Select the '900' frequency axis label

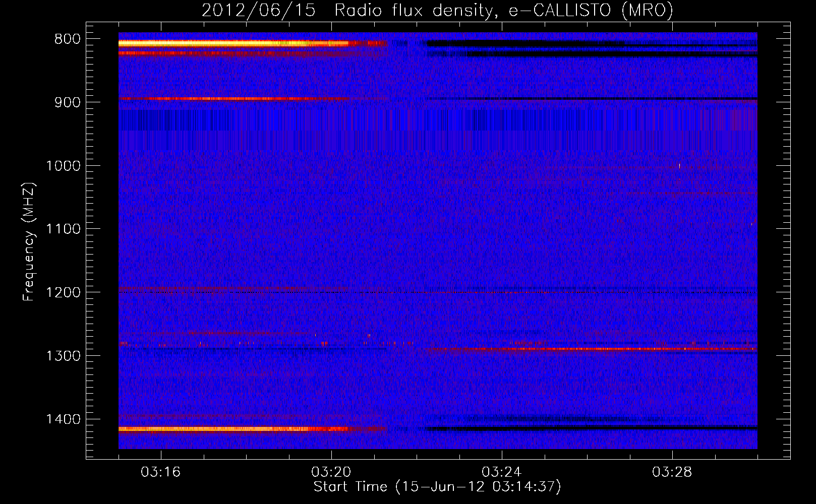point(68,102)
